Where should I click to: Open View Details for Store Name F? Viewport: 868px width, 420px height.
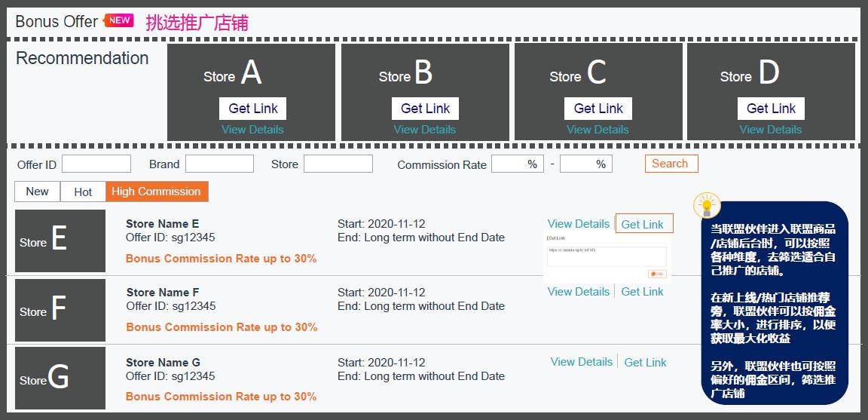578,292
